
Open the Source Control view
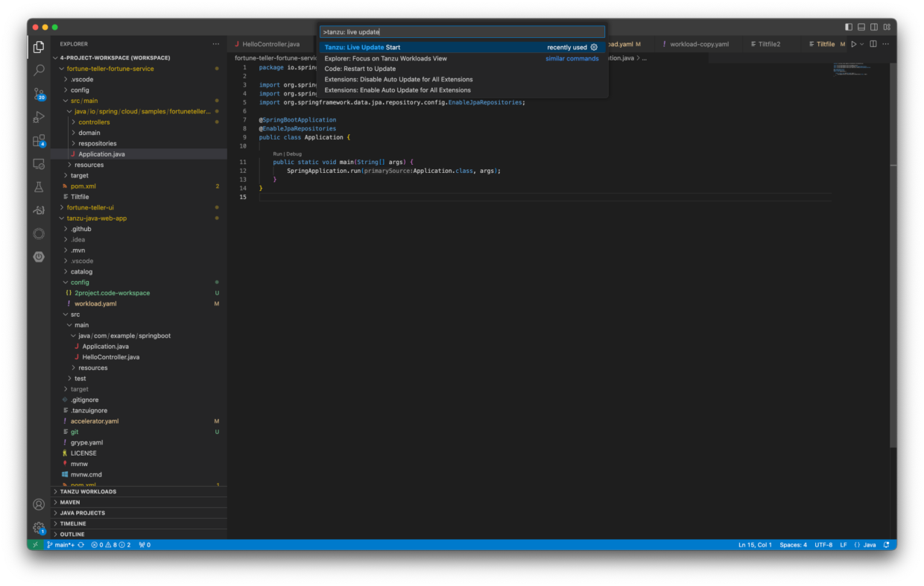pyautogui.click(x=38, y=94)
